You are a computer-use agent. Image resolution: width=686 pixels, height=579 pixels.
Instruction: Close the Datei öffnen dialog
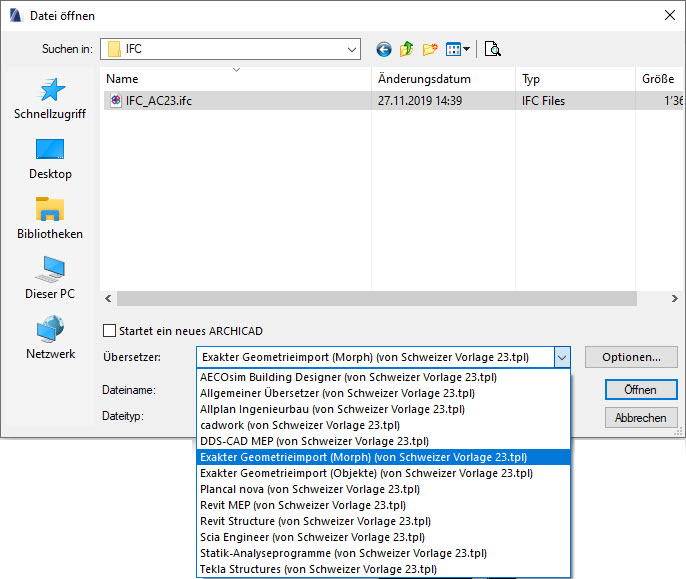pos(669,15)
